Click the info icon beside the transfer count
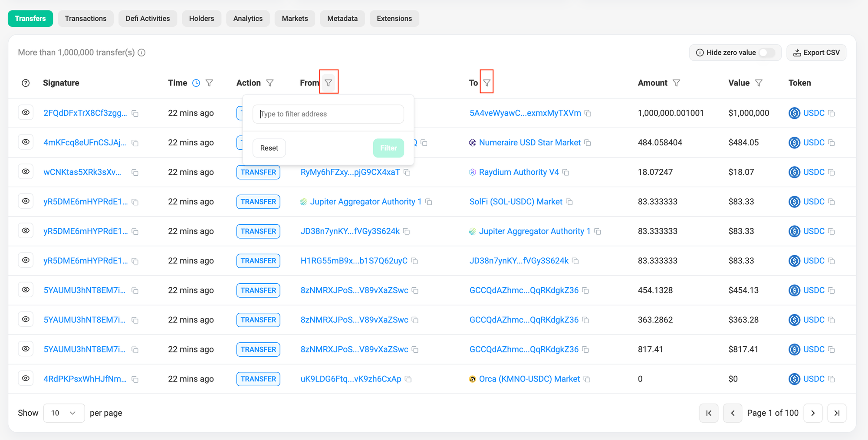 coord(141,53)
